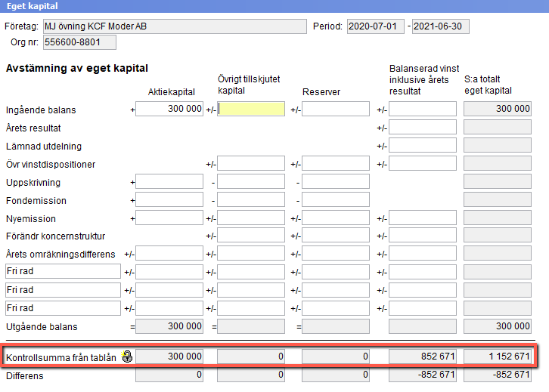The image size is (549, 392).
Task: Click Kontrollsumma Aktiekapital value 300 000
Action: pyautogui.click(x=169, y=357)
